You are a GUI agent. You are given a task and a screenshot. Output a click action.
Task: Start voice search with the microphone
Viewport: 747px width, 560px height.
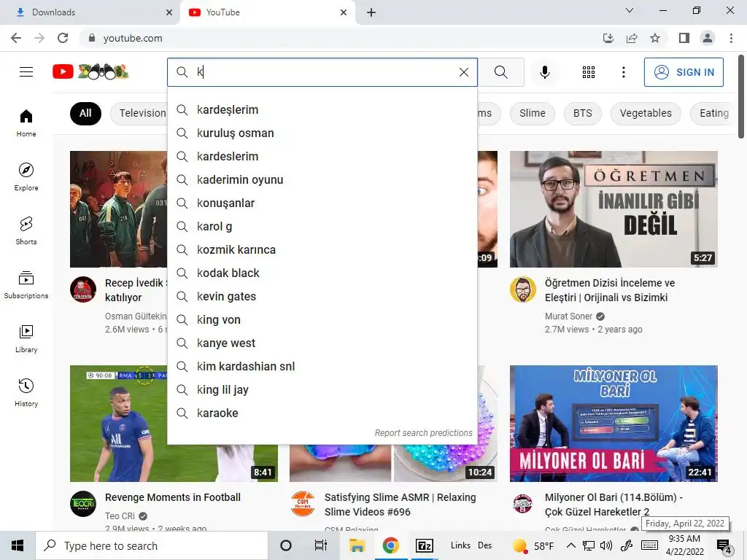tap(544, 72)
